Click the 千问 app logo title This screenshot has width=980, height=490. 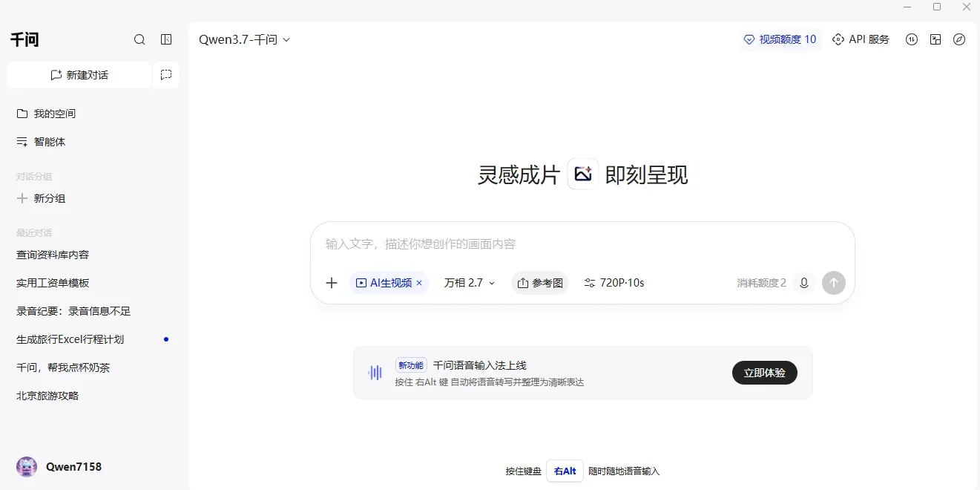(24, 40)
